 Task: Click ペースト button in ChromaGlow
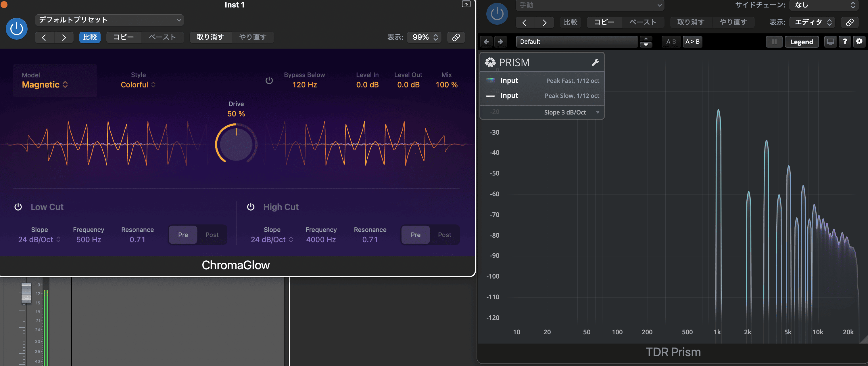pyautogui.click(x=162, y=37)
